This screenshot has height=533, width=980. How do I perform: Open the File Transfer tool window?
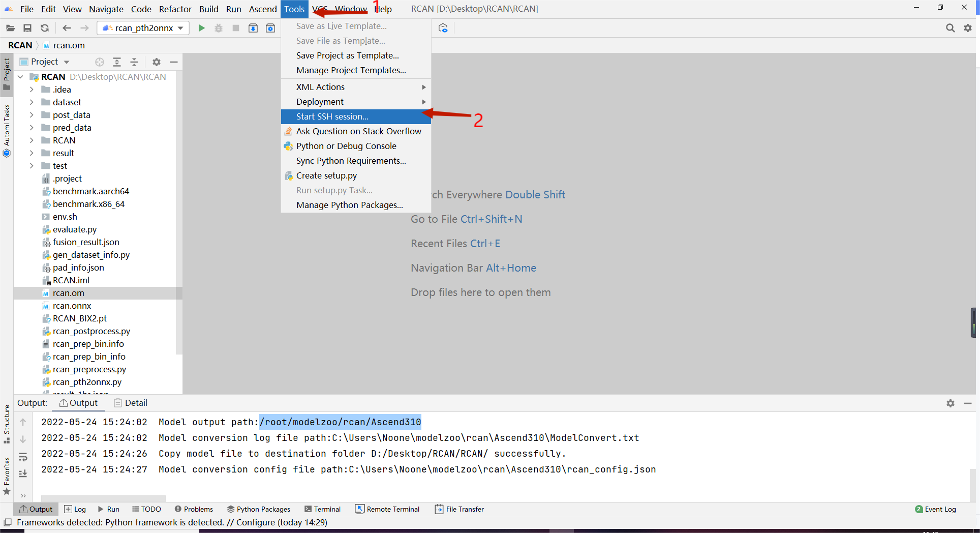pyautogui.click(x=460, y=509)
